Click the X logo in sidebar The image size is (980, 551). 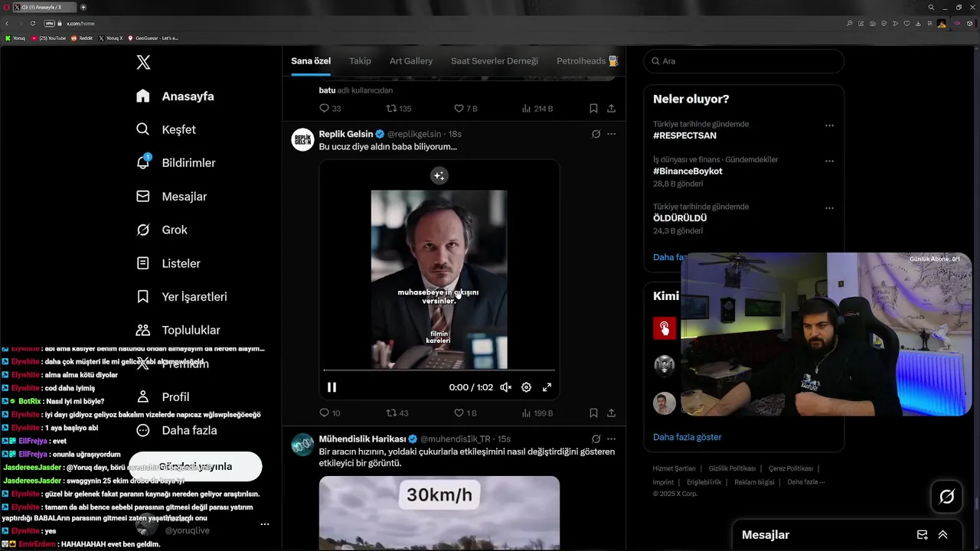[x=143, y=62]
